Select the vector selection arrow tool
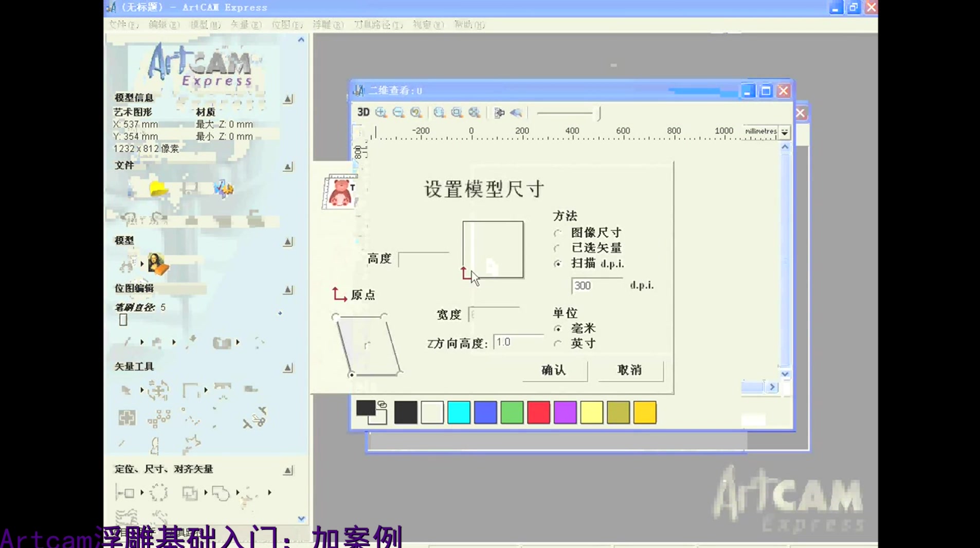The height and width of the screenshot is (548, 980). (x=125, y=390)
